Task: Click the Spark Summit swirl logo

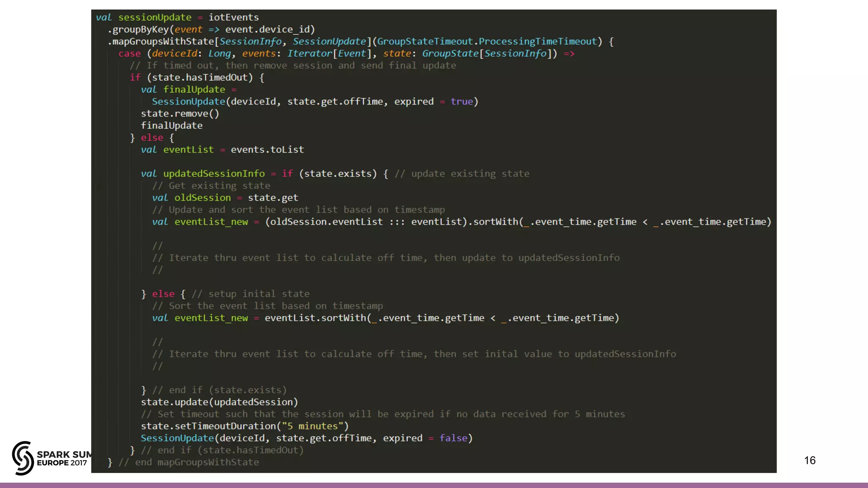Action: pyautogui.click(x=22, y=458)
